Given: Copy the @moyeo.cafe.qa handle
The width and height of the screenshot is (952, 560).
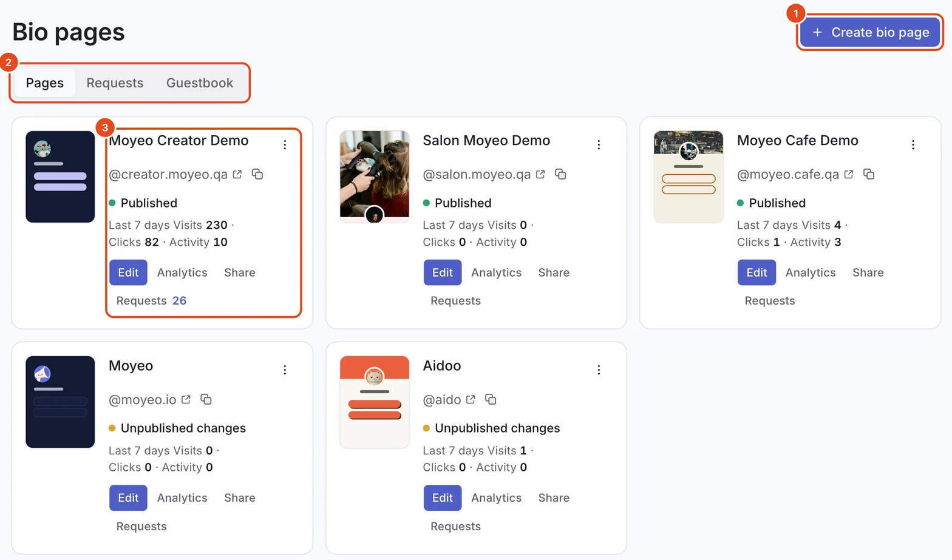Looking at the screenshot, I should pyautogui.click(x=869, y=174).
